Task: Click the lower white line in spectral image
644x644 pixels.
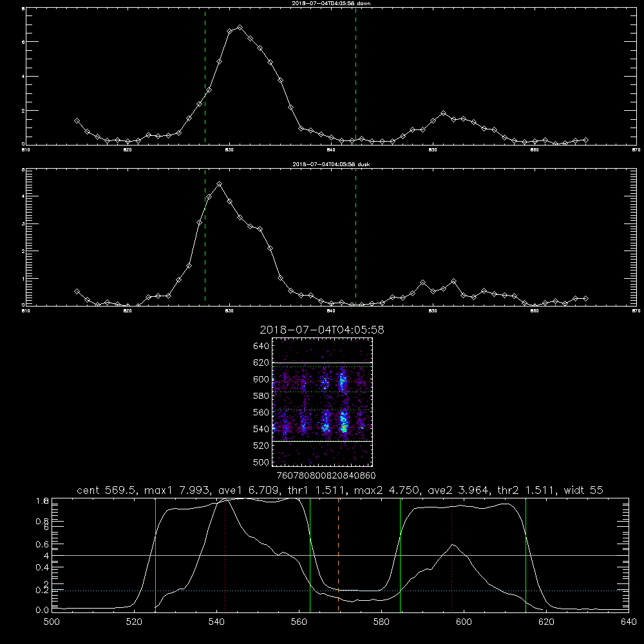Action: [x=322, y=442]
